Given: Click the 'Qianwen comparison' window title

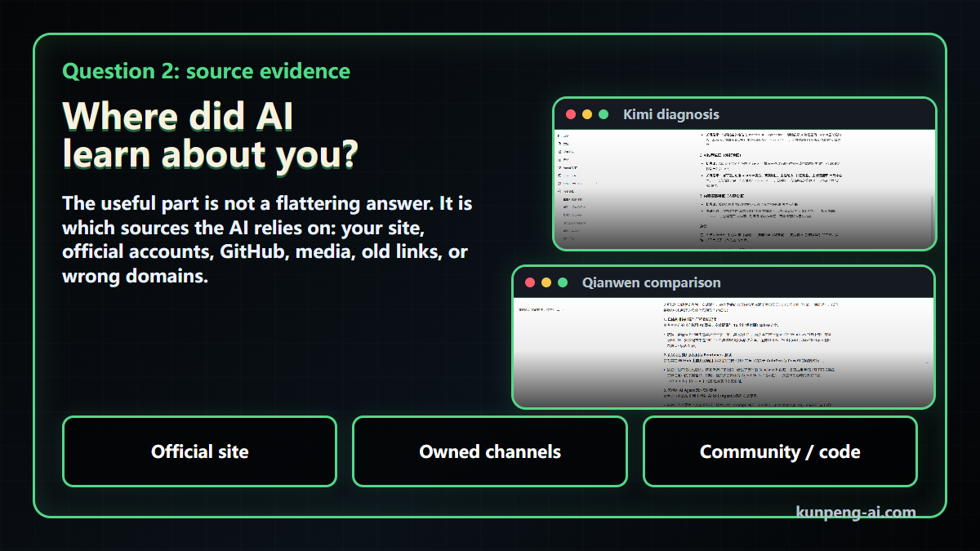Looking at the screenshot, I should [652, 282].
